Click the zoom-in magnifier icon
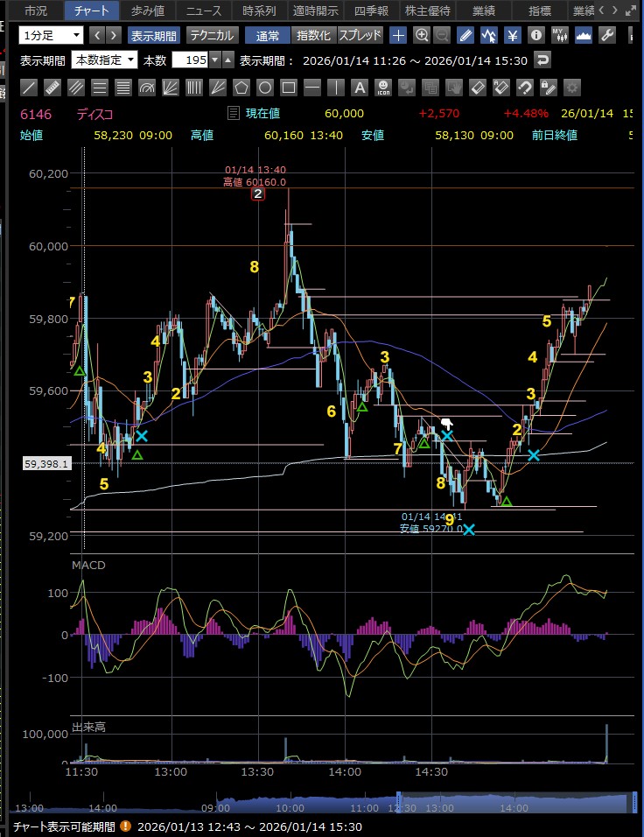The height and width of the screenshot is (837, 644). 422,36
